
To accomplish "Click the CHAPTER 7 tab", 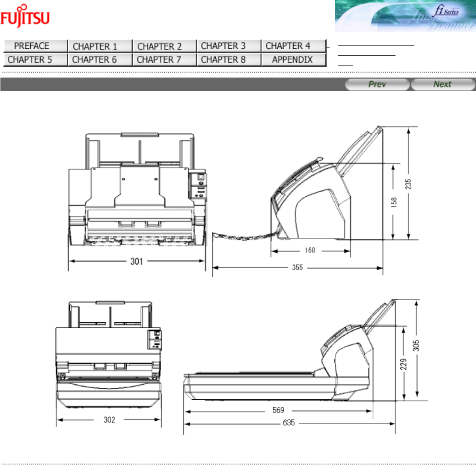I will [164, 60].
